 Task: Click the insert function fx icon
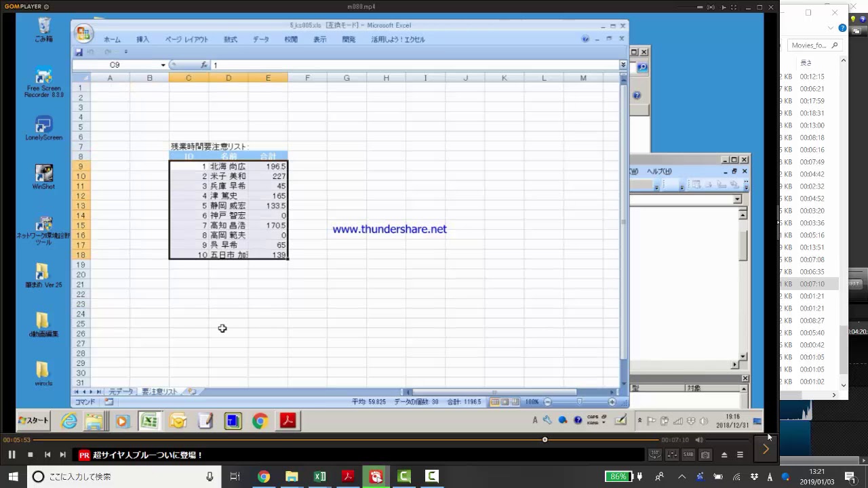click(x=203, y=65)
